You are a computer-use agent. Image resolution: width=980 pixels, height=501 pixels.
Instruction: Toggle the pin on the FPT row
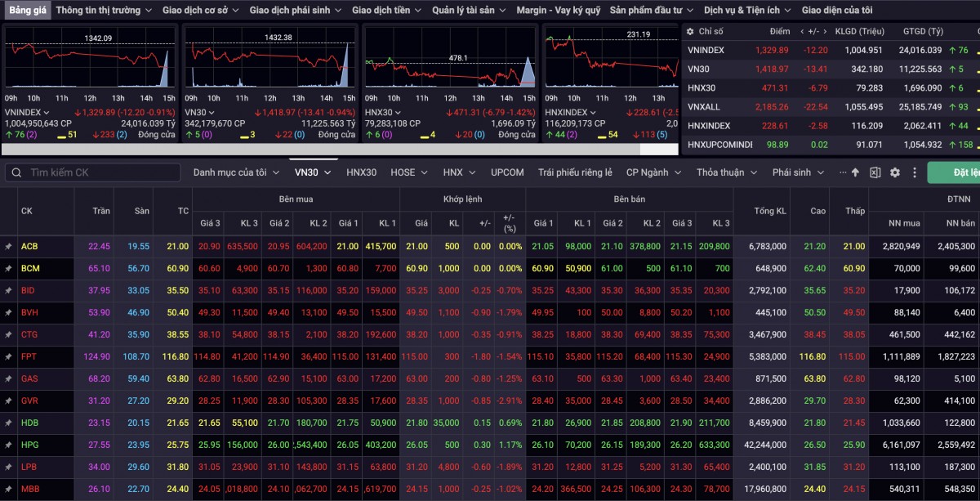(8, 356)
